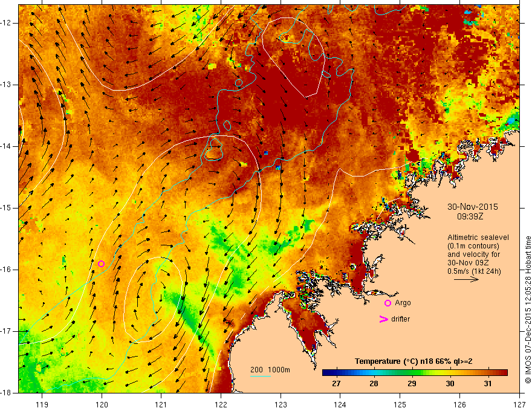Click the latitude axis label -16
This screenshot has width=532, height=411.
[x=6, y=270]
